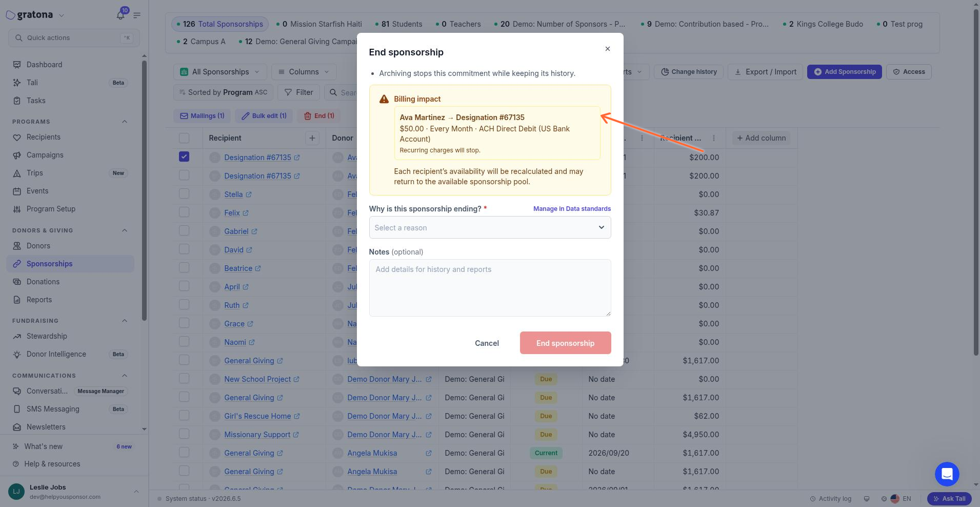The image size is (980, 507).
Task: Open the Ask Tali assistant button
Action: pyautogui.click(x=949, y=498)
